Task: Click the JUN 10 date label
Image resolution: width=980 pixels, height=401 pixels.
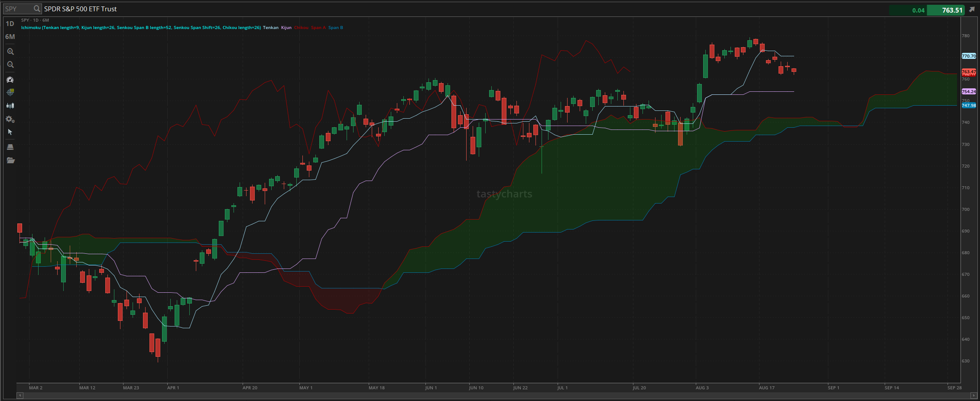Action: coord(476,388)
